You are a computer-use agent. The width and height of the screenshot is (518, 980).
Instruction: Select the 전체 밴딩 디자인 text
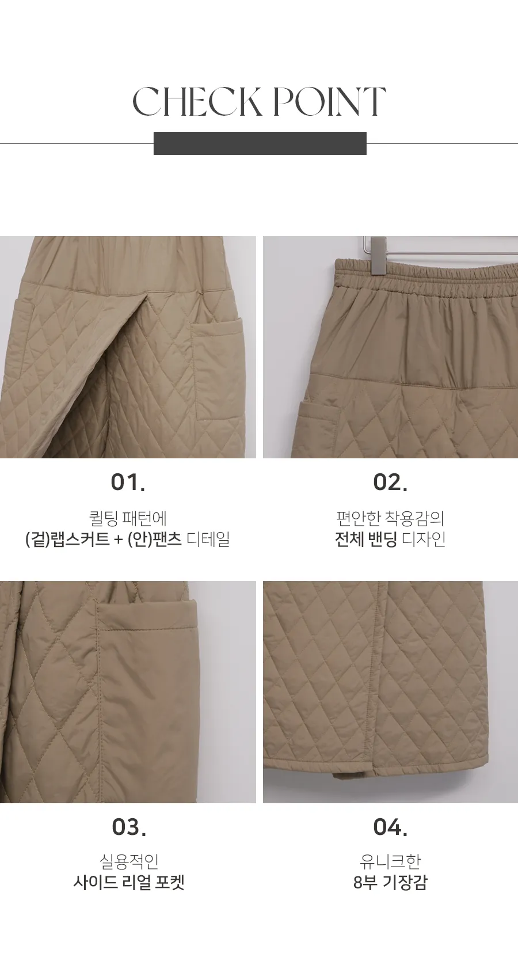tap(390, 540)
